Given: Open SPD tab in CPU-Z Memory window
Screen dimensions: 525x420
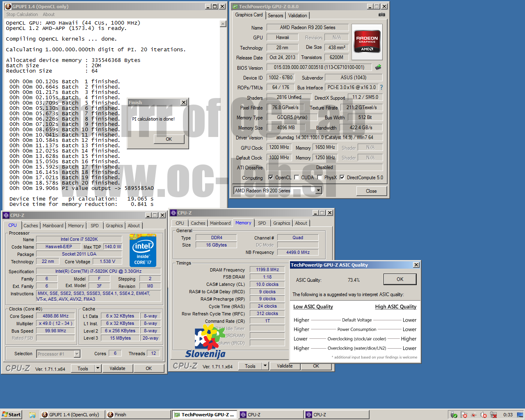Looking at the screenshot, I should (x=262, y=223).
